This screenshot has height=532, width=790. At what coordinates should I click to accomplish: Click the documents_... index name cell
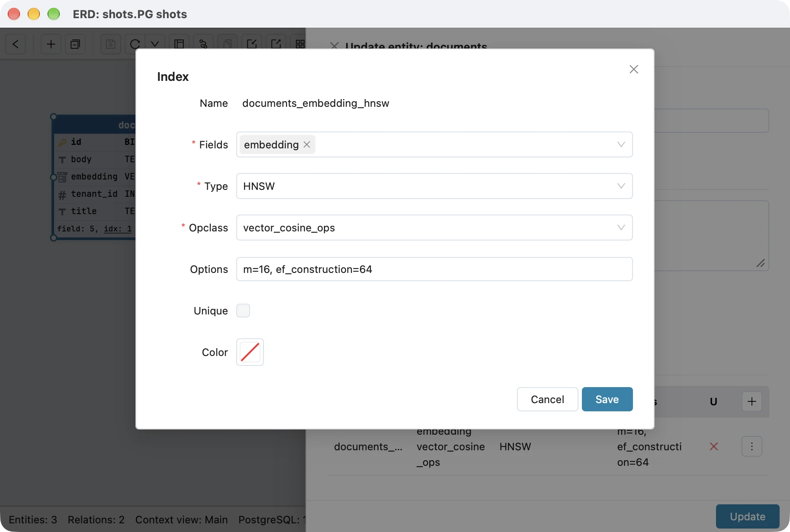click(368, 446)
